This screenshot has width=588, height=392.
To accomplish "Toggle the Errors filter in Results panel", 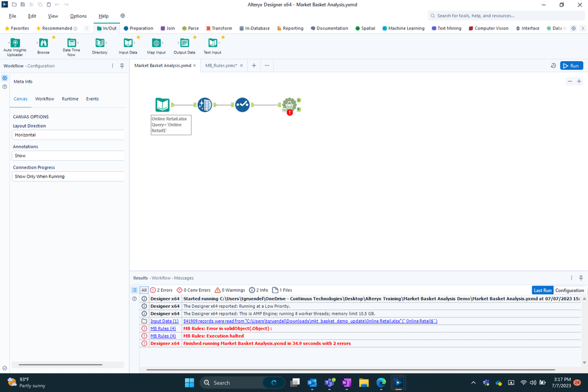I will click(161, 290).
